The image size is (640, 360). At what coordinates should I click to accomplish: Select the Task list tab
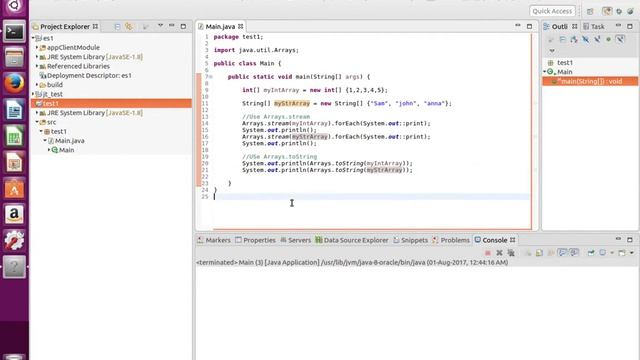(x=594, y=27)
